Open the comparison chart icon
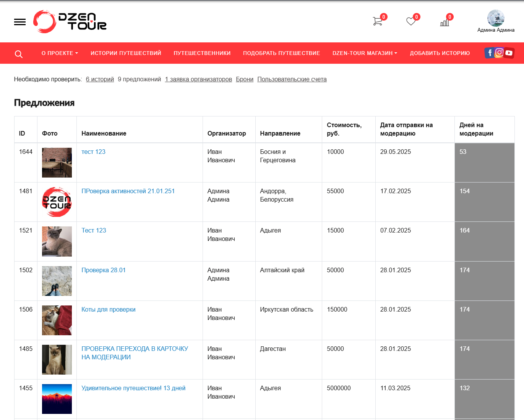The height and width of the screenshot is (420, 524). [x=445, y=22]
